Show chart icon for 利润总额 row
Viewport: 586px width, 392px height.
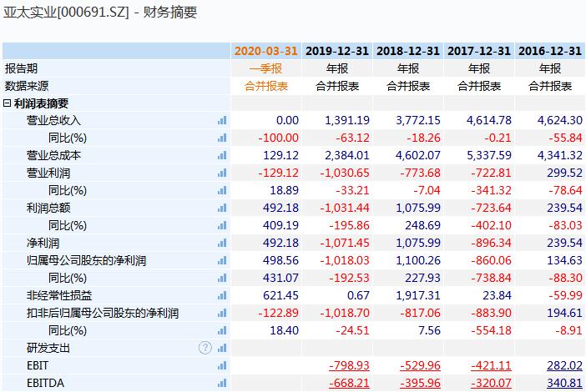(222, 208)
